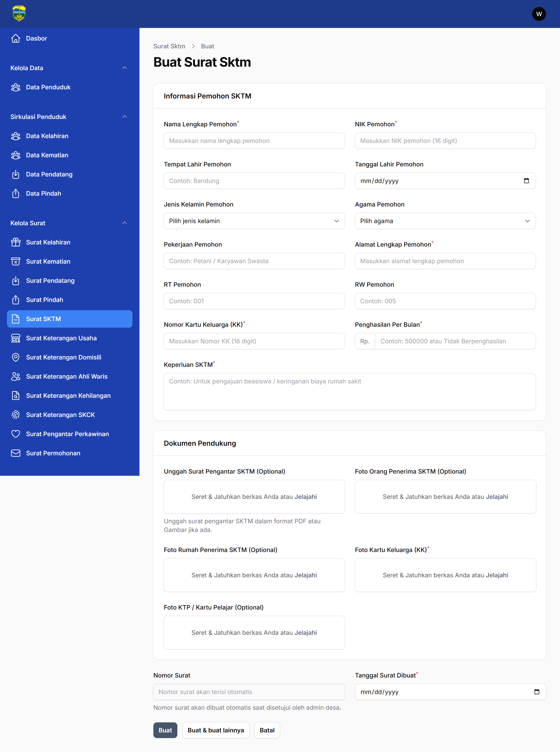Screen dimensions: 560x752
Task: Open the Pilih jenis kelamin dropdown
Action: point(254,221)
